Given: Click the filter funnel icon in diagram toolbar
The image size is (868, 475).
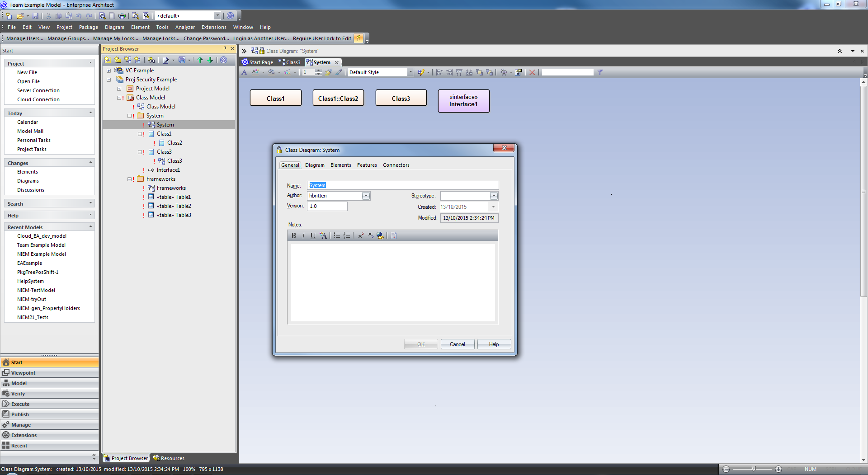Looking at the screenshot, I should tap(600, 72).
